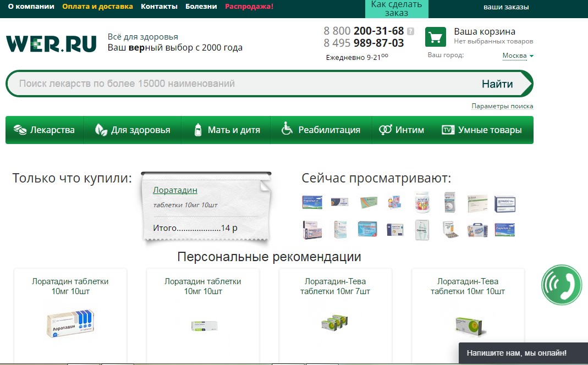Click the phone number 8 800 200-31-68

click(x=364, y=31)
